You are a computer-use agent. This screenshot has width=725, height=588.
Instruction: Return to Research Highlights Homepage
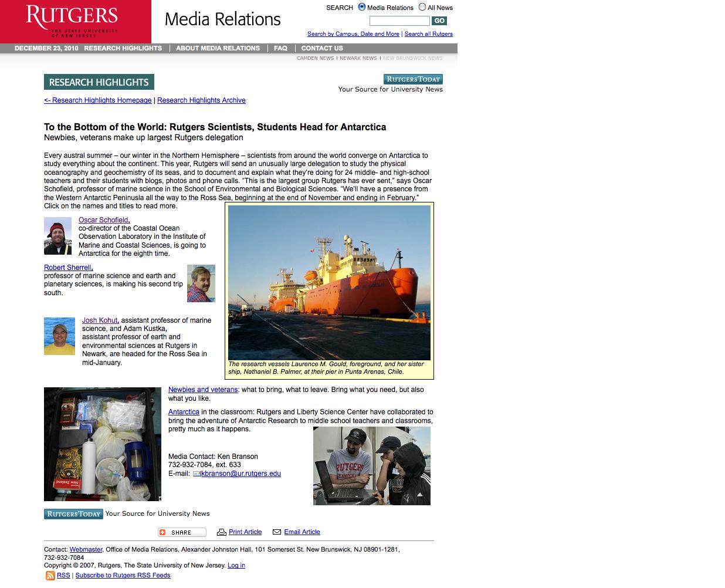(98, 100)
